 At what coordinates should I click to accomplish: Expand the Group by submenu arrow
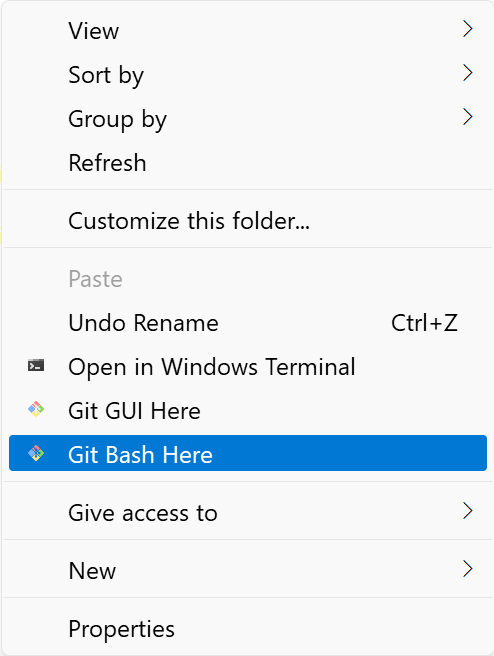468,117
